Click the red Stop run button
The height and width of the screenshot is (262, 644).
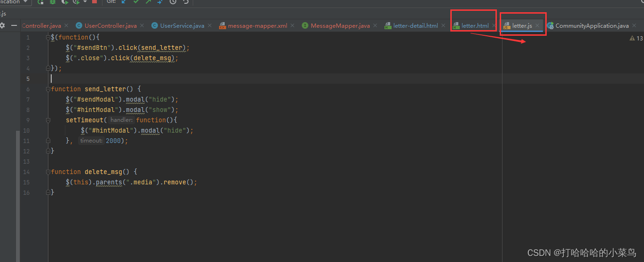click(94, 2)
